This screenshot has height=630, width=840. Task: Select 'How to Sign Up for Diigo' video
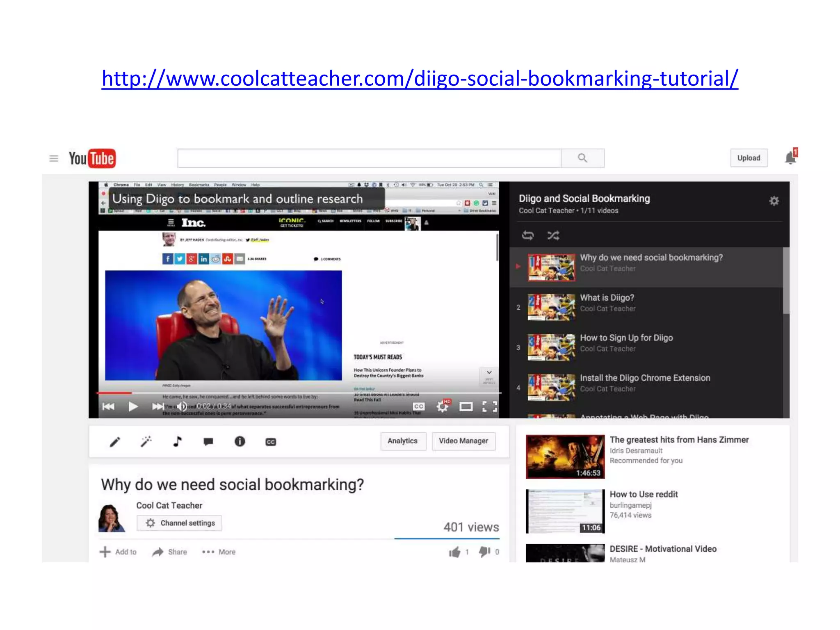coord(646,347)
